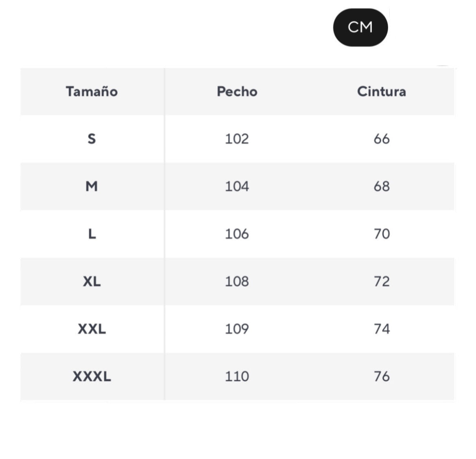Screen dimensions: 476x459
Task: Click the Tamaño column header
Action: pos(92,92)
